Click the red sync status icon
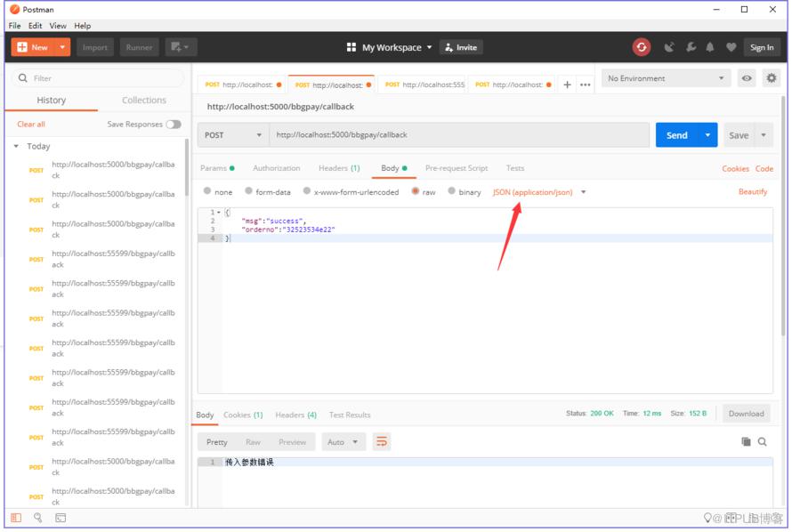Screen dimensions: 792x532 (641, 47)
